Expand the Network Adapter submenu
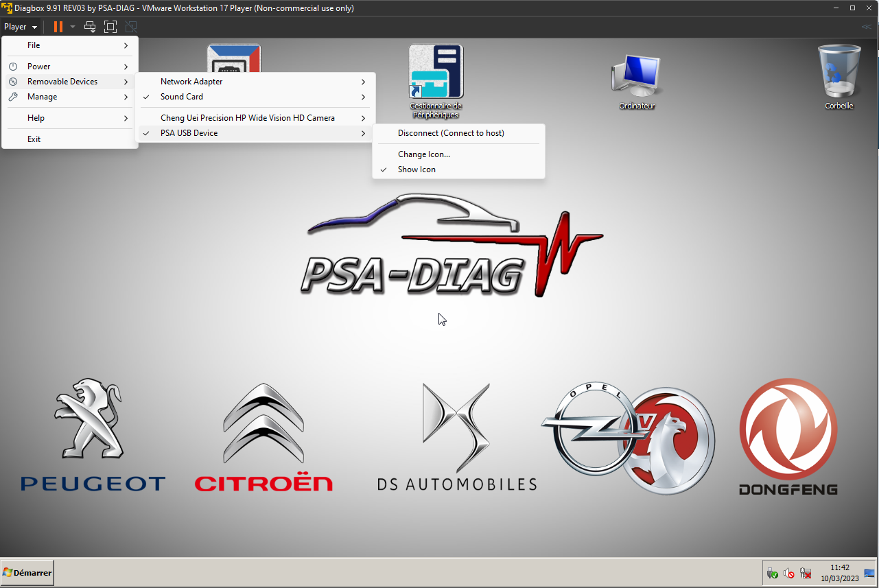 click(x=256, y=82)
